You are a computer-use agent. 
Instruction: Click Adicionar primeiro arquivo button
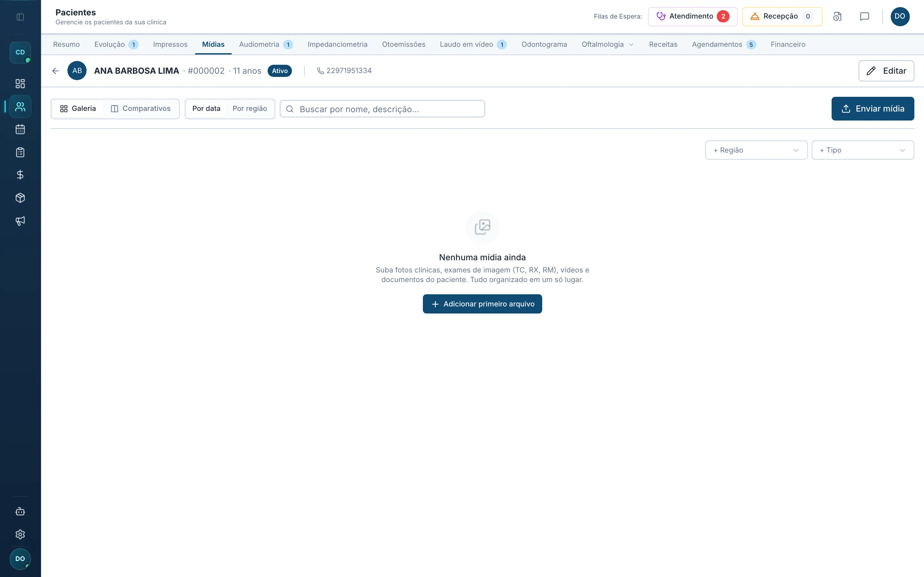482,304
